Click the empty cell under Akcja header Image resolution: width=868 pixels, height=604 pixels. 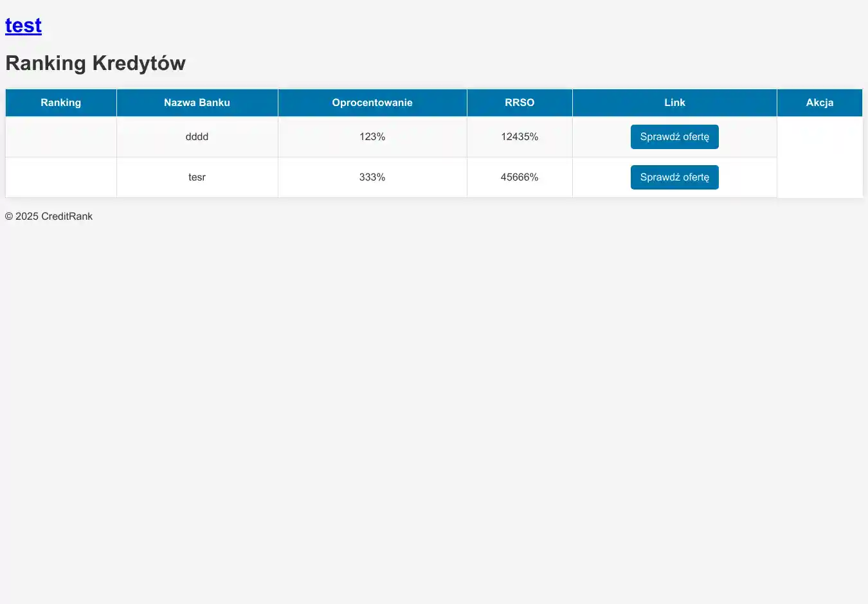point(819,157)
